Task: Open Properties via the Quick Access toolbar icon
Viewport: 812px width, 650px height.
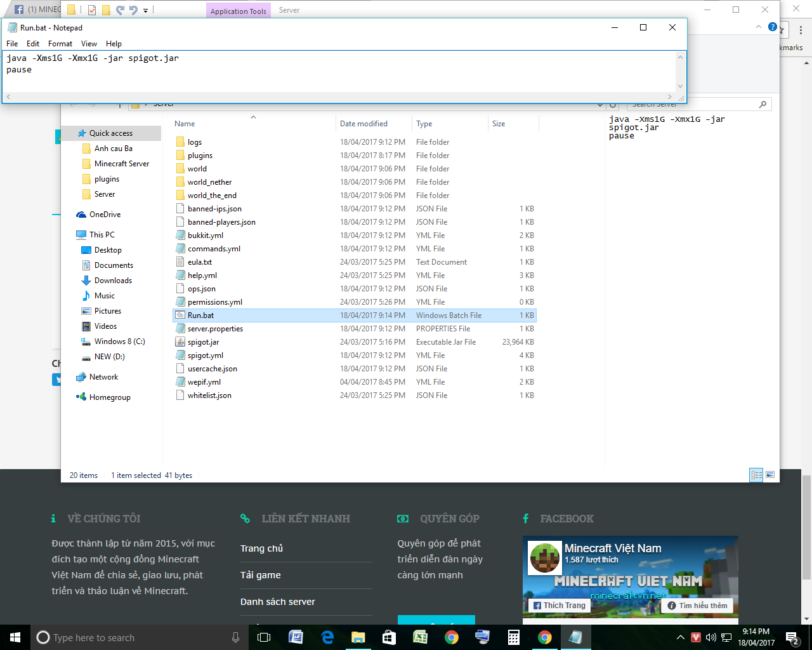Action: click(x=91, y=10)
